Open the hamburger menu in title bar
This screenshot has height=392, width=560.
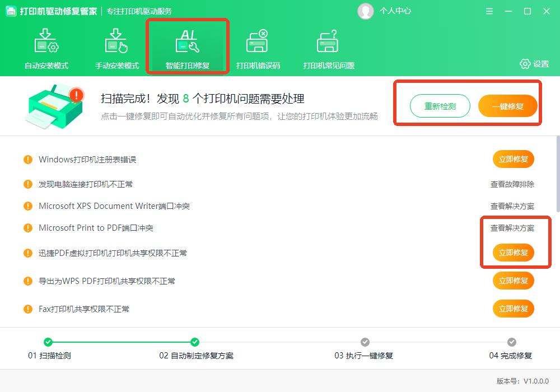click(489, 11)
